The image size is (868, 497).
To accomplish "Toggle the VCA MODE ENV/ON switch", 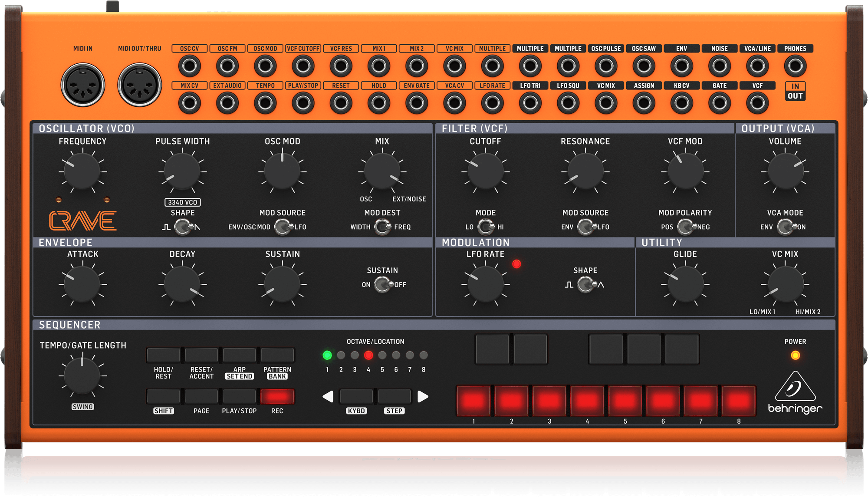I will point(786,227).
